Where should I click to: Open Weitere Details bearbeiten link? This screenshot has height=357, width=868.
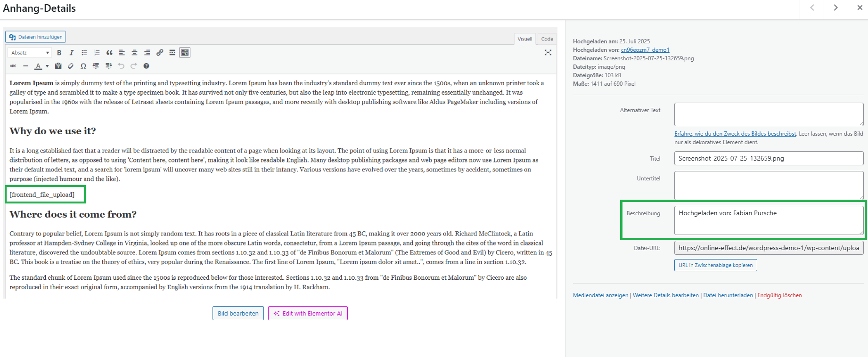tap(665, 295)
